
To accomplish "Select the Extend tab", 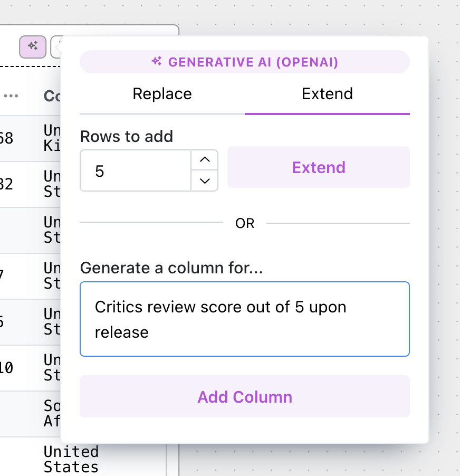I will [x=327, y=93].
